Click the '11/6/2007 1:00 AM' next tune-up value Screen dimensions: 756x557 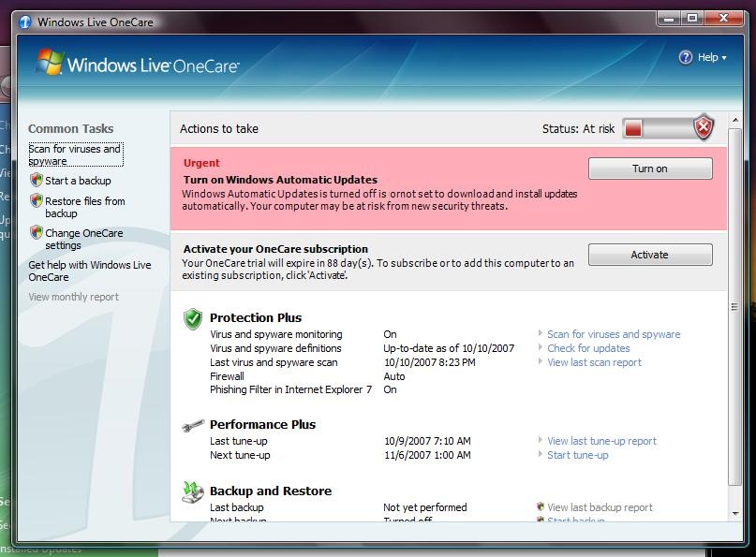point(427,454)
